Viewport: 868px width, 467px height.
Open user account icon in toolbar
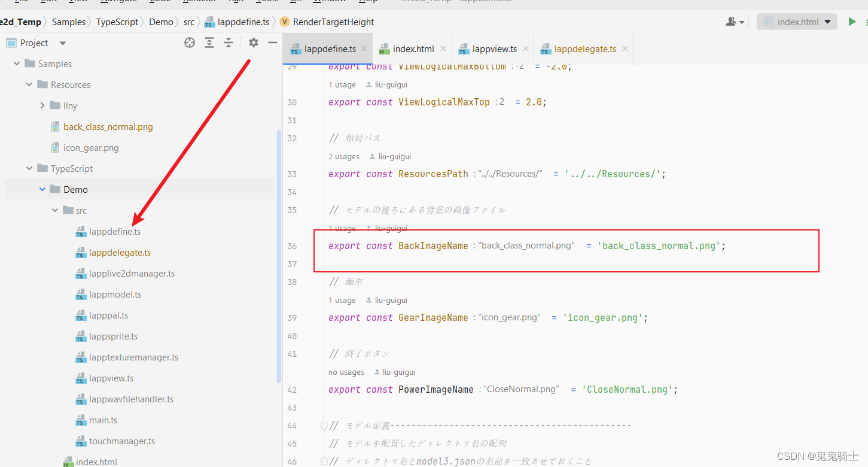click(735, 22)
